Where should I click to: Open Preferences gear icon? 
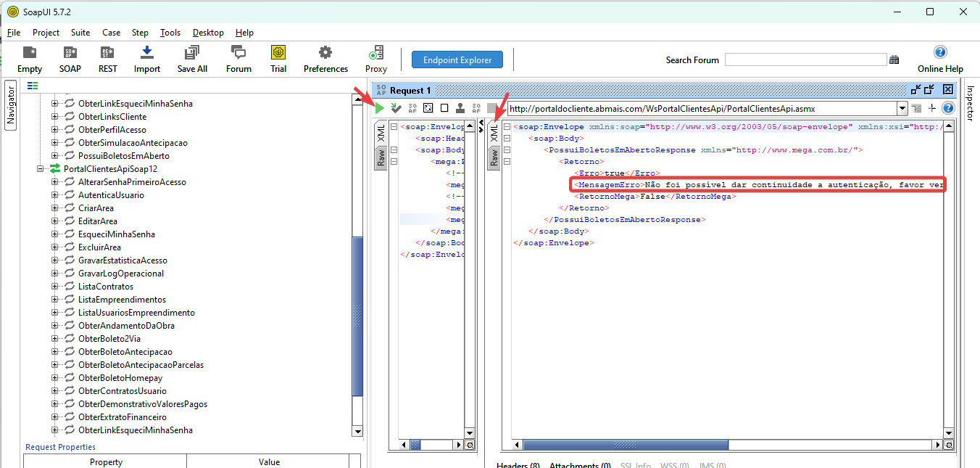[325, 59]
